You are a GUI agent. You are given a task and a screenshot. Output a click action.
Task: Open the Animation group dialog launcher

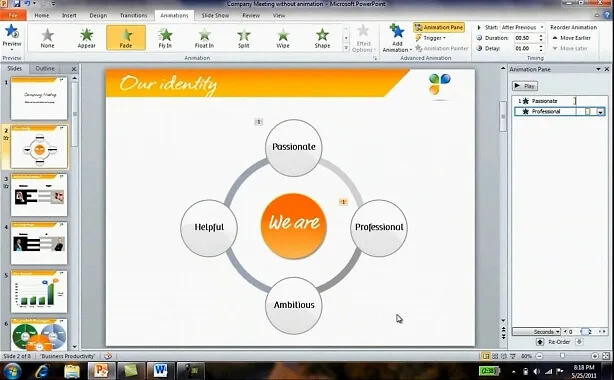[375, 58]
